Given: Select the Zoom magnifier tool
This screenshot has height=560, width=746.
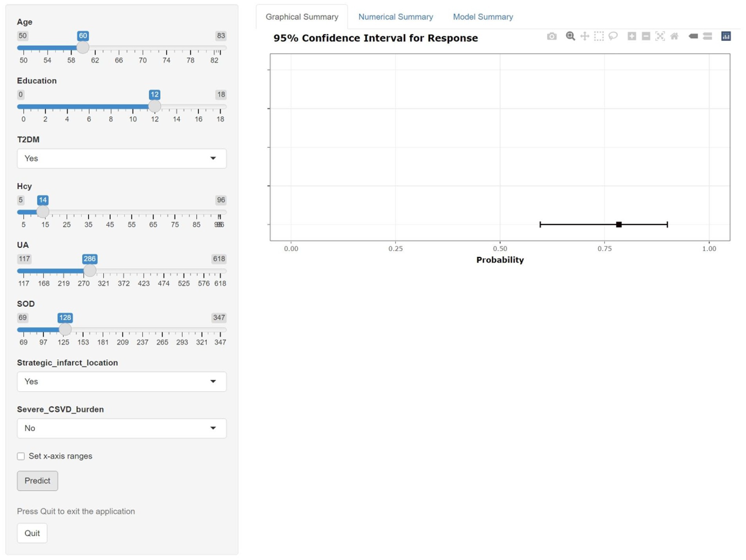Looking at the screenshot, I should pyautogui.click(x=570, y=36).
